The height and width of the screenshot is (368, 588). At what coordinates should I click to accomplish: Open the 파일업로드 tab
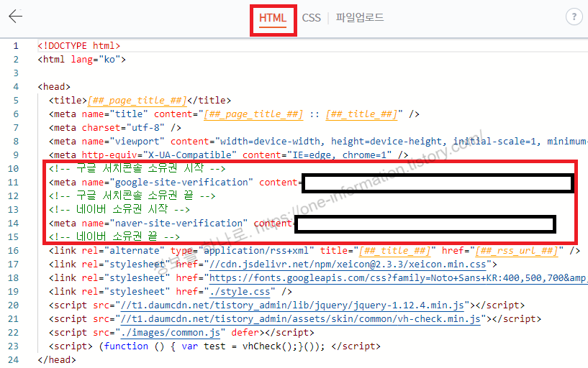pos(360,17)
